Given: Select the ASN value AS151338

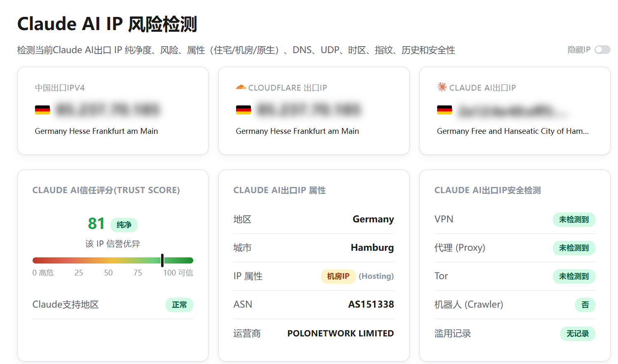Looking at the screenshot, I should [371, 304].
